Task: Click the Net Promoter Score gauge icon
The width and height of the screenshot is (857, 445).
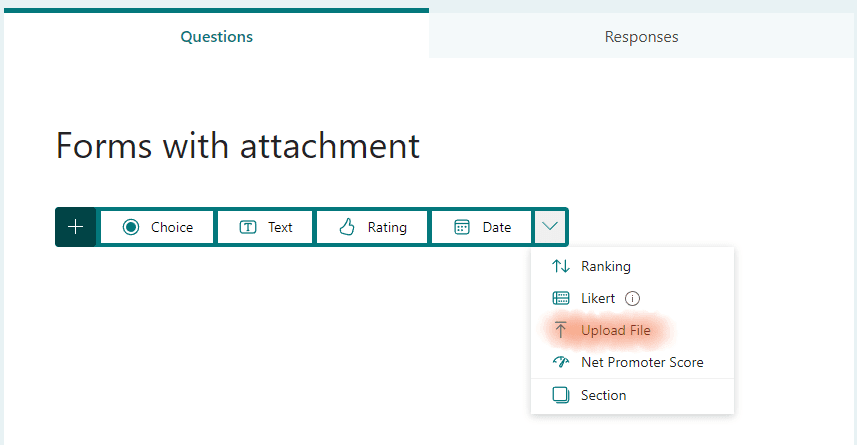Action: (561, 362)
